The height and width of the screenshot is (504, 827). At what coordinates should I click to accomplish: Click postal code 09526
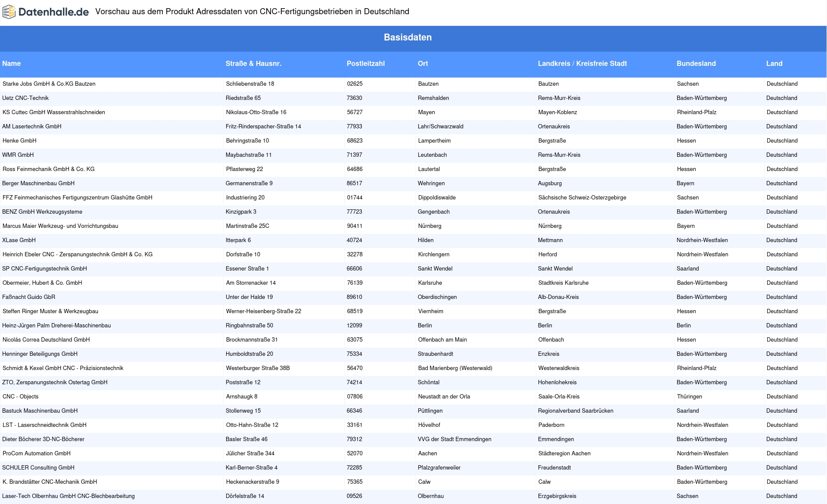354,496
